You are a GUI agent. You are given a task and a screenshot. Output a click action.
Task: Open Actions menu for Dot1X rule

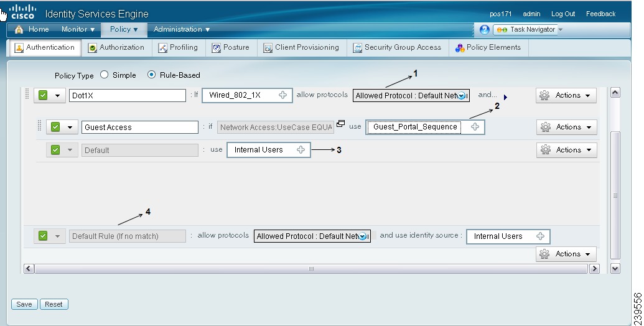(566, 95)
